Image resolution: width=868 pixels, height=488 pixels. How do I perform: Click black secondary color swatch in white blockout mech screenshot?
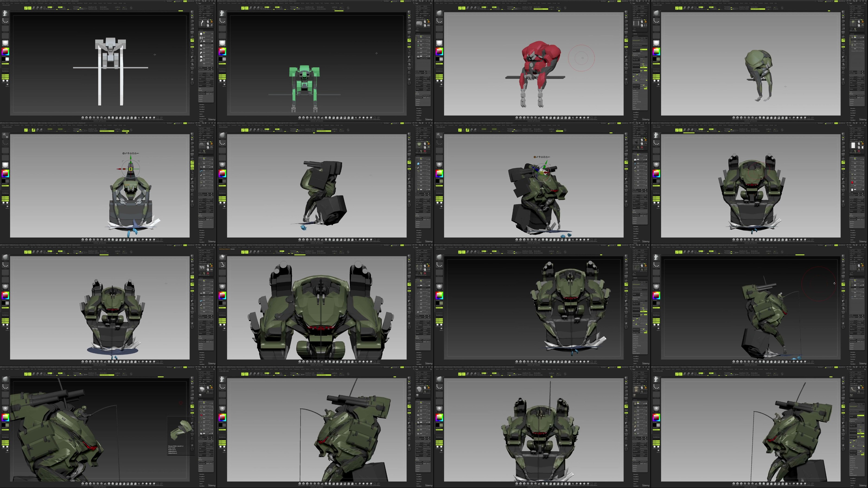coord(3,59)
